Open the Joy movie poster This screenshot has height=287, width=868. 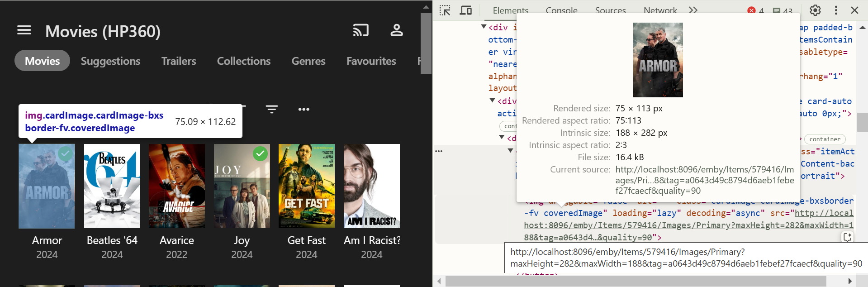(242, 186)
